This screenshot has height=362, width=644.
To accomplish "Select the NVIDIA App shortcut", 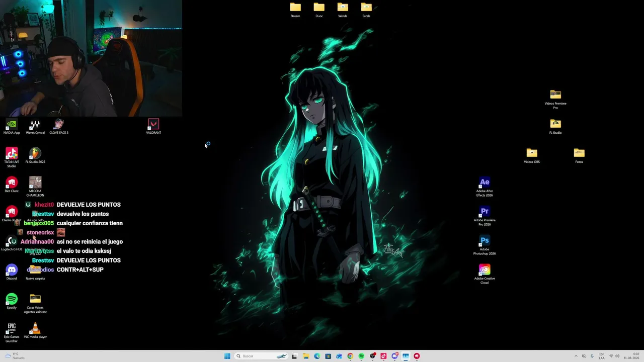I will coord(12,127).
